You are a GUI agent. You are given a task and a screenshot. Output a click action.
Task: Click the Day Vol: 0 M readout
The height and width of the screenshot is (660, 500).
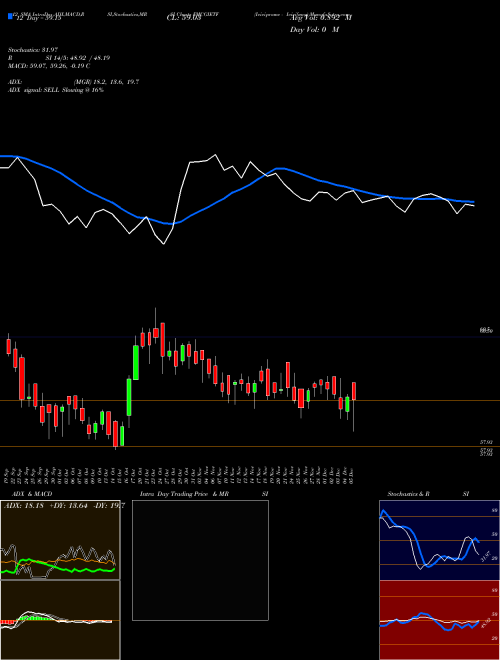pyautogui.click(x=314, y=30)
